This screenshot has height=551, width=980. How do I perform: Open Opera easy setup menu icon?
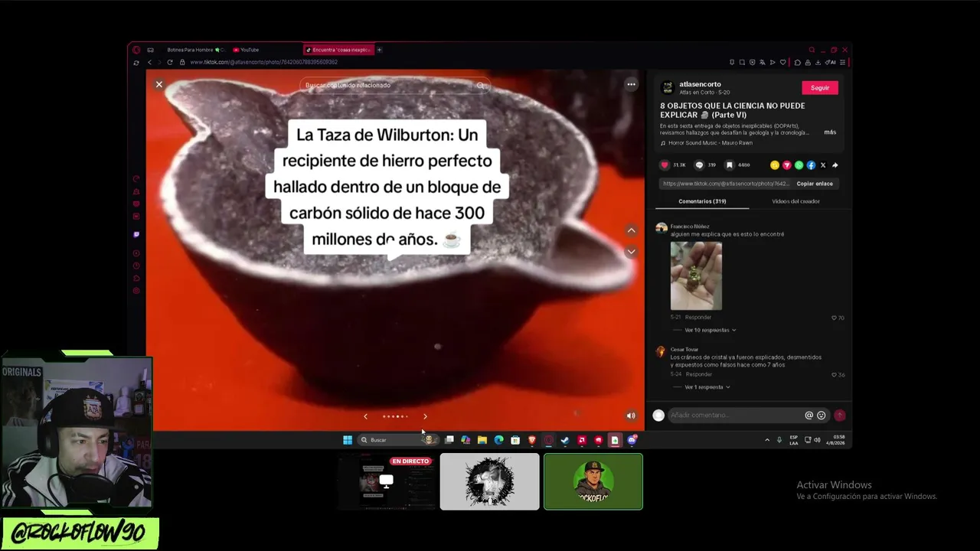click(842, 62)
